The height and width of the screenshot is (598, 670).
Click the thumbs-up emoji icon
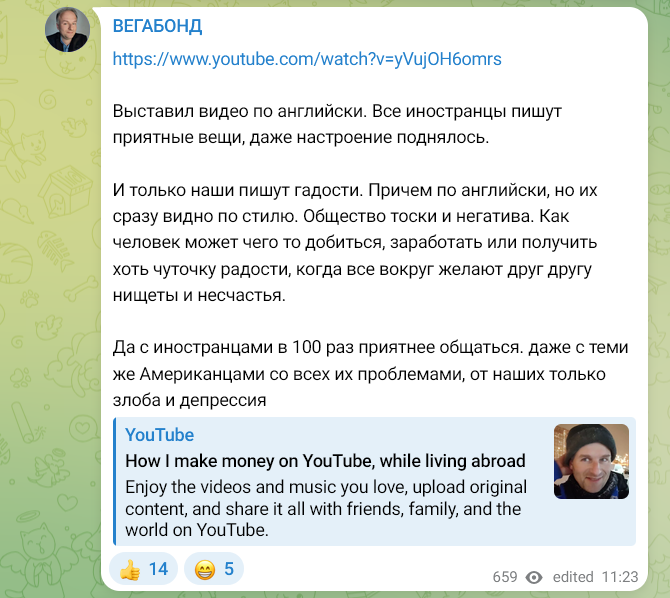coord(130,569)
